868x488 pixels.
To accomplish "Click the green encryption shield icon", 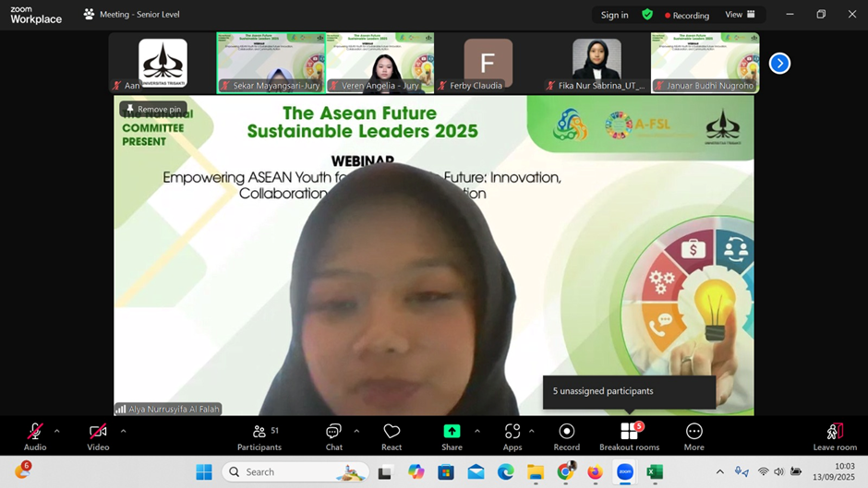I will click(x=647, y=15).
